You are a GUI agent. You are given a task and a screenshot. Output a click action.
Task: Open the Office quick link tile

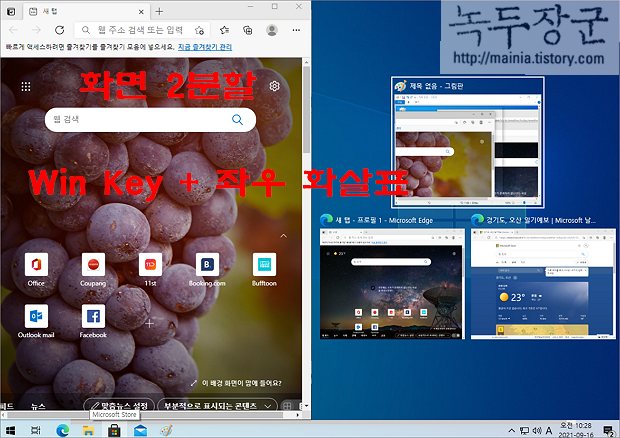[36, 270]
